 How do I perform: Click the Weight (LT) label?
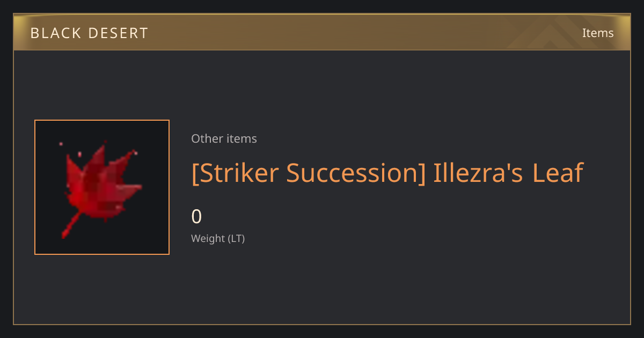(218, 238)
